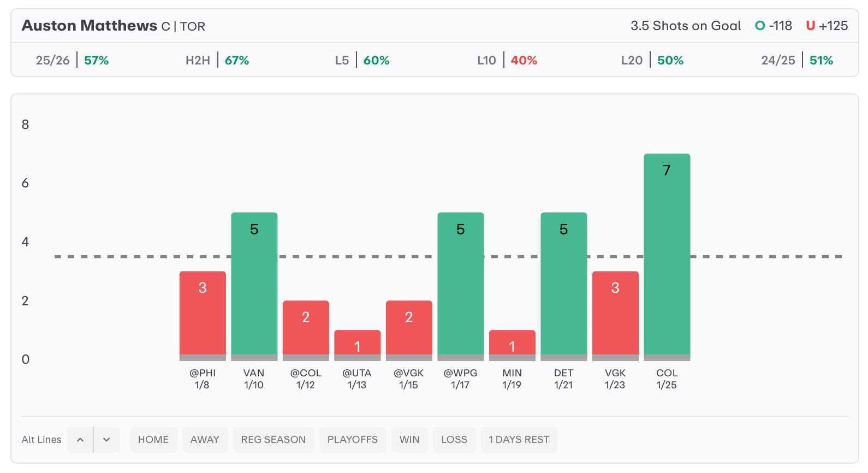Click the Alt Lines down chevron
Viewport: 868px width, 473px height.
tap(106, 440)
